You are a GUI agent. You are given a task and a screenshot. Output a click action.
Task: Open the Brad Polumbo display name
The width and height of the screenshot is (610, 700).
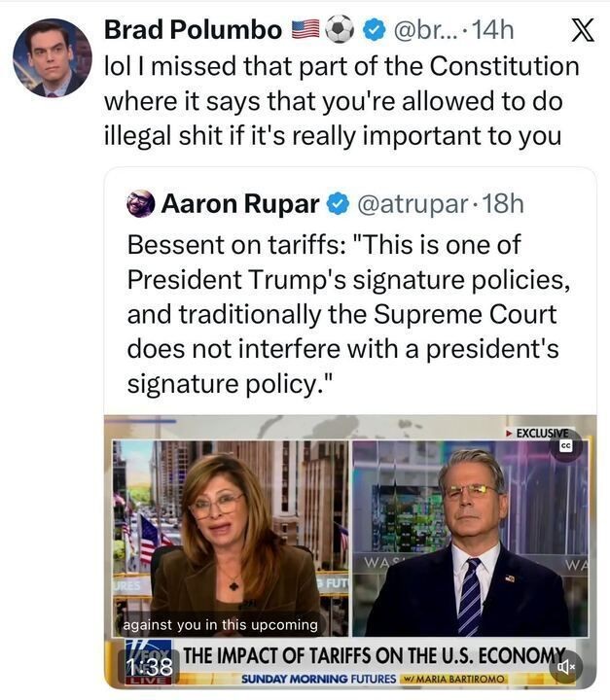tap(193, 31)
